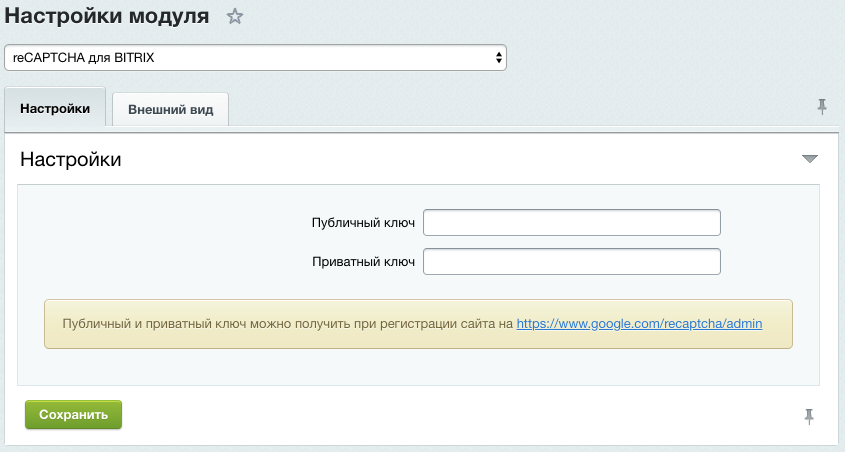Click the selected reCAPTCHA для BITRIX text
This screenshot has width=845, height=452.
point(84,58)
